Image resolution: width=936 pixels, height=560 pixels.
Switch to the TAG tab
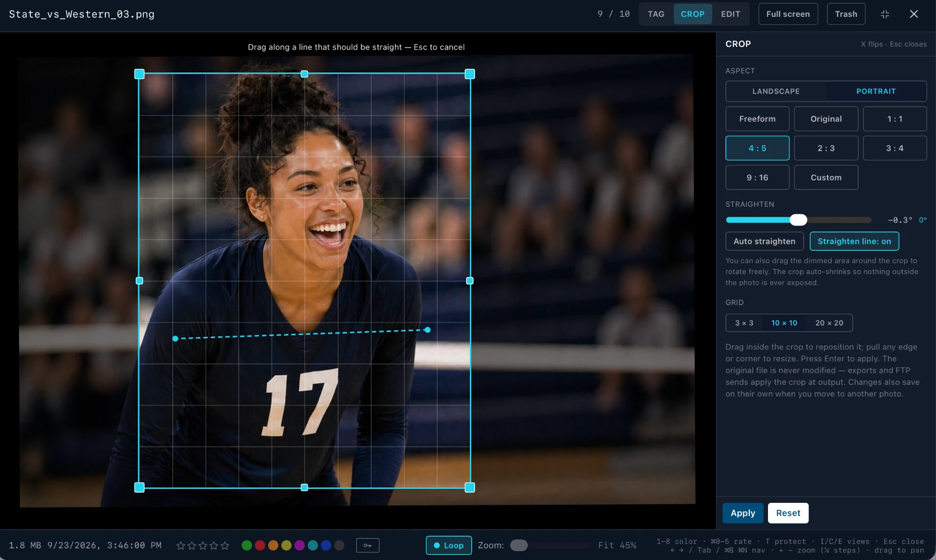pos(656,14)
